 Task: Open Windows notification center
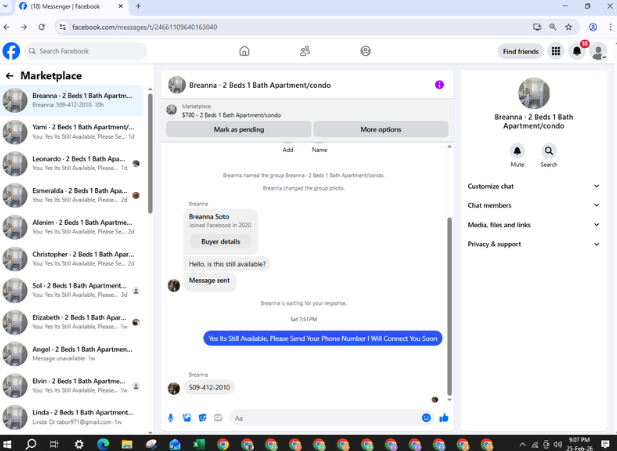605,444
